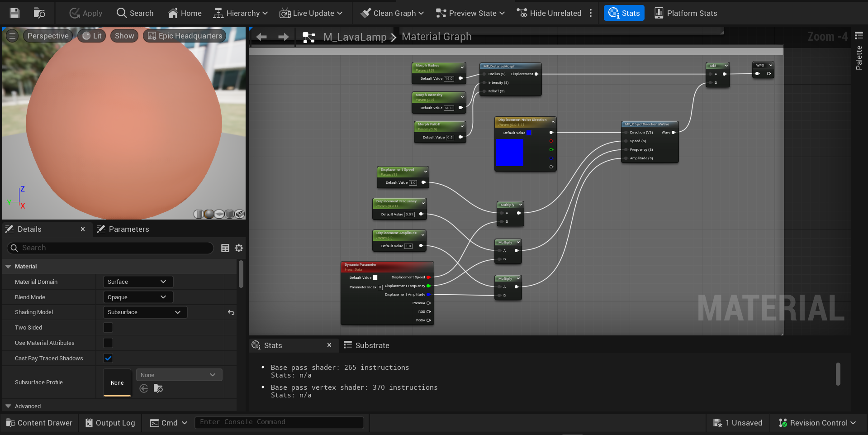Toggle Hide Unrelated nodes
Screen dimensions: 868x435
point(549,13)
